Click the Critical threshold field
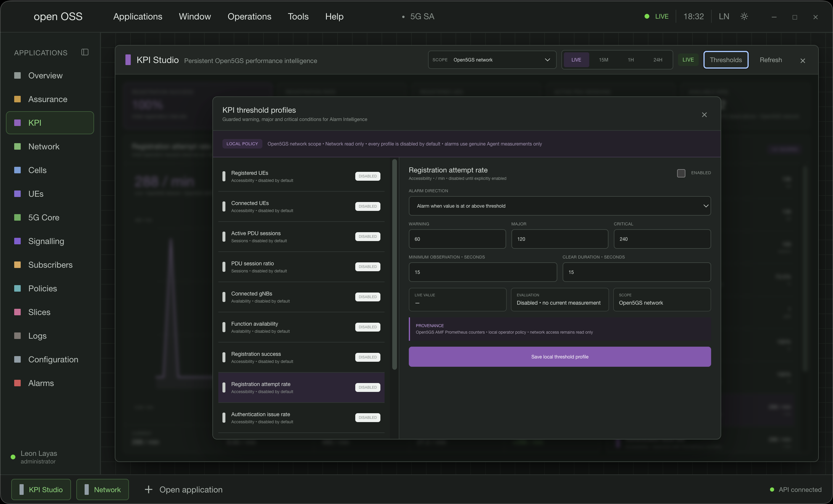The height and width of the screenshot is (504, 833). tap(662, 239)
